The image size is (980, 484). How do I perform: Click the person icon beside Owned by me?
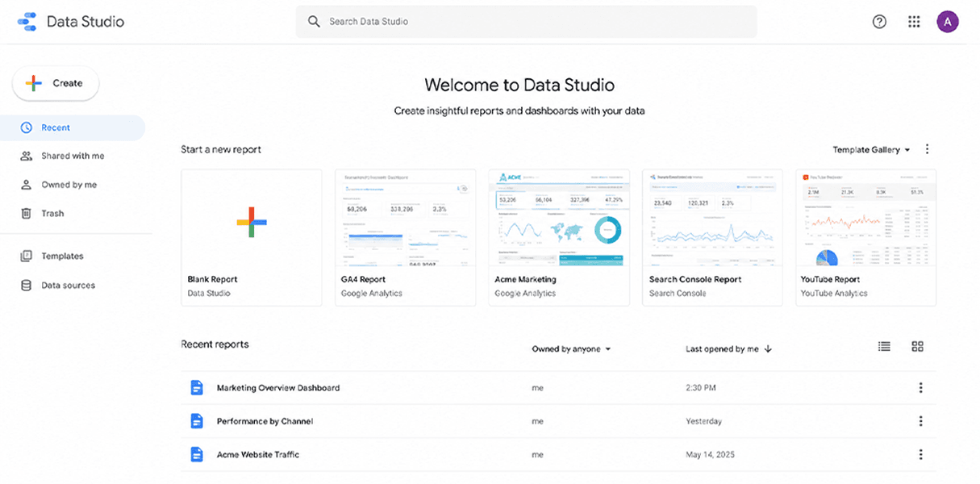(26, 185)
